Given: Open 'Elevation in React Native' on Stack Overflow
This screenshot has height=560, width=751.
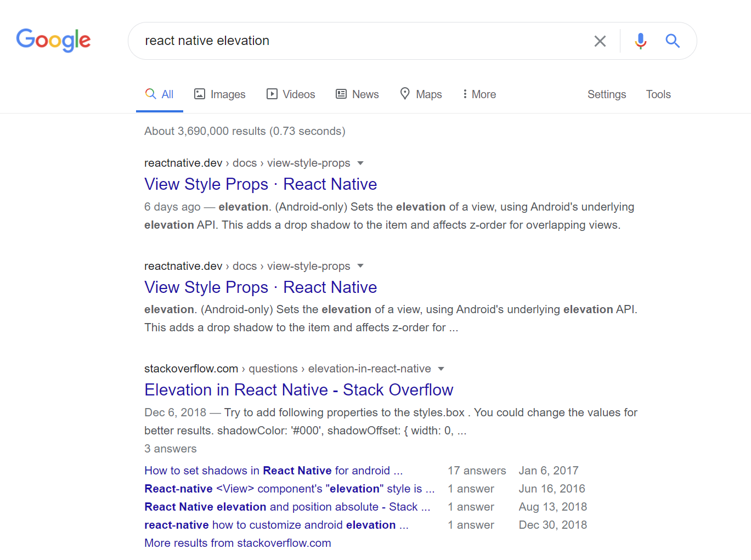Looking at the screenshot, I should [x=298, y=389].
